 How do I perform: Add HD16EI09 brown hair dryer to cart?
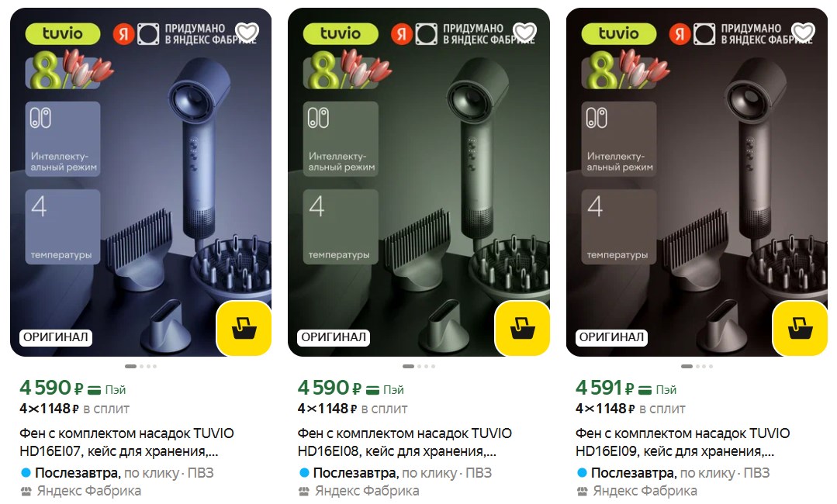tap(801, 328)
